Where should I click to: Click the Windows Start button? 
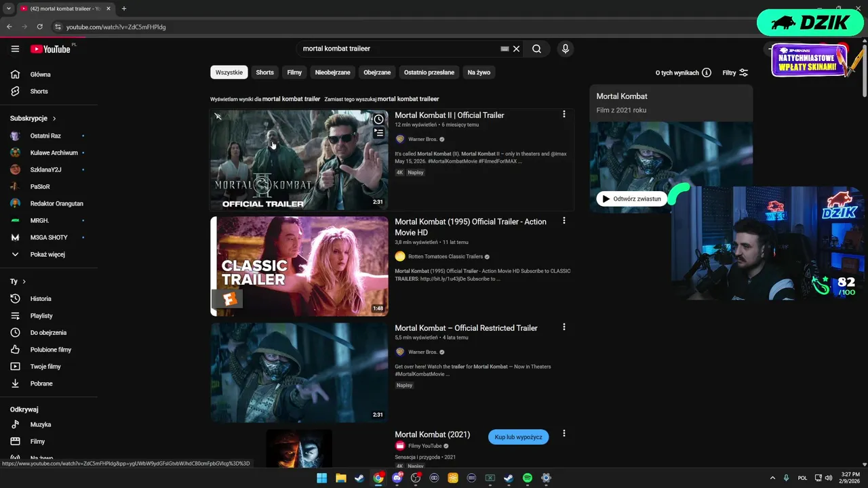321,478
